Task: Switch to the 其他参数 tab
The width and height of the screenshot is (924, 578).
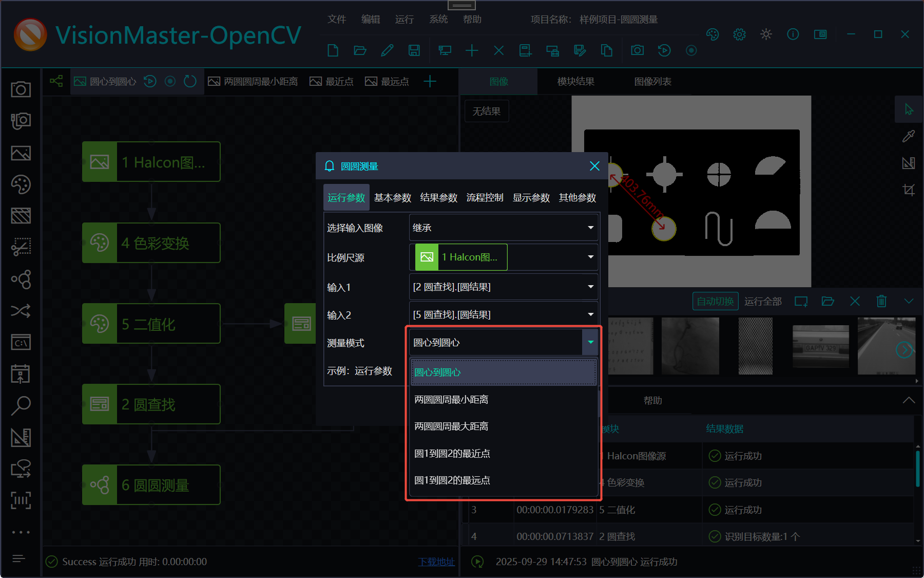Action: point(577,198)
